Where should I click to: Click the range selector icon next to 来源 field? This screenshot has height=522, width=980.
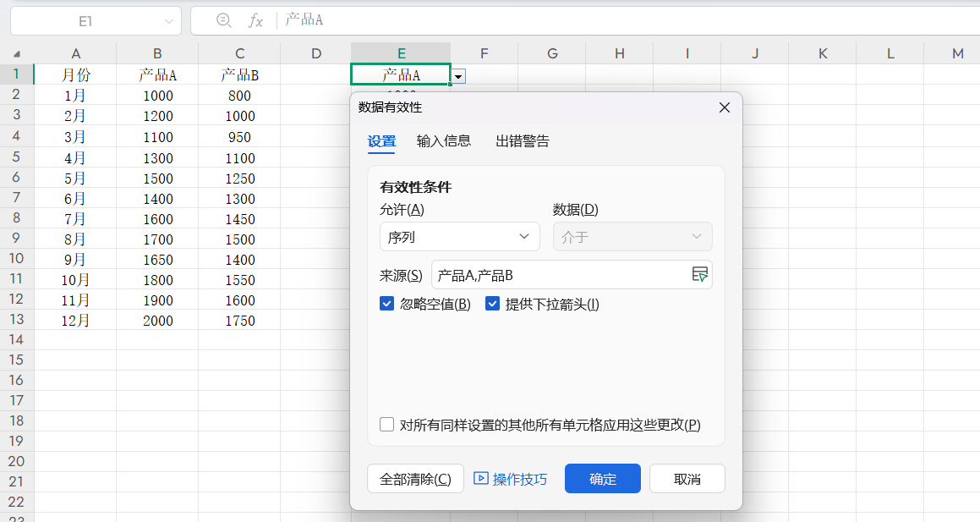[700, 274]
